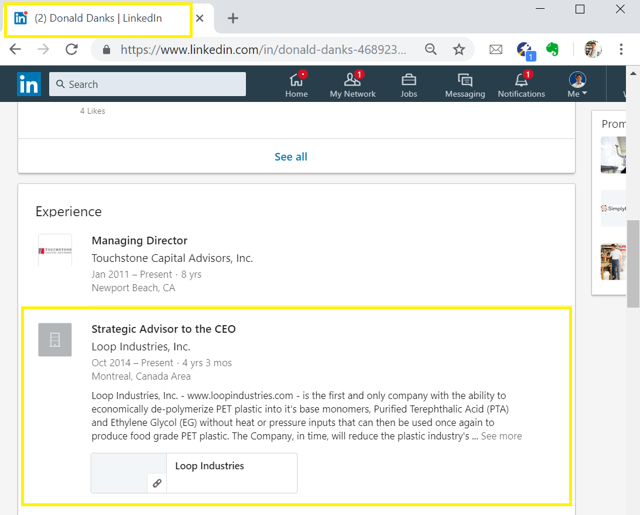Click the first promoted ad image
This screenshot has width=640, height=515.
(613, 155)
